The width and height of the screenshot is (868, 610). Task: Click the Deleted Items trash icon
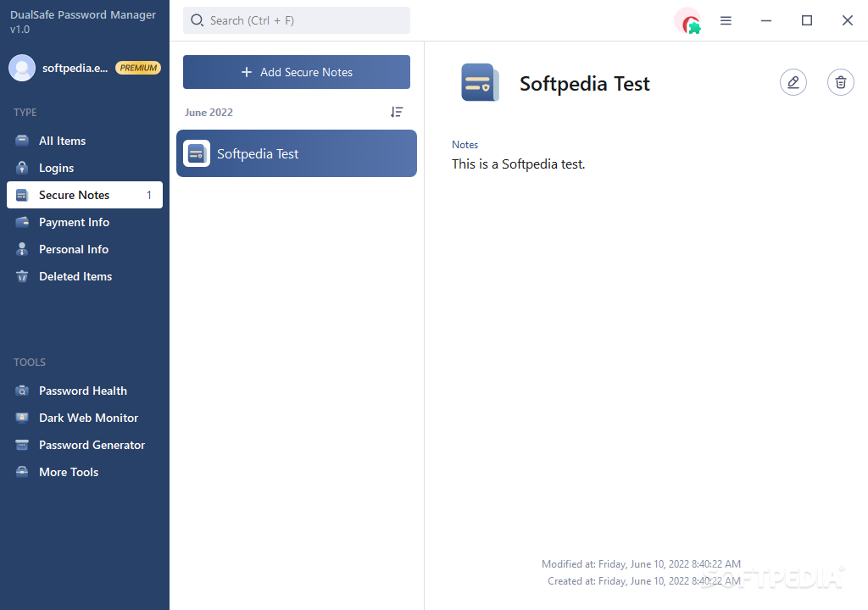[22, 276]
